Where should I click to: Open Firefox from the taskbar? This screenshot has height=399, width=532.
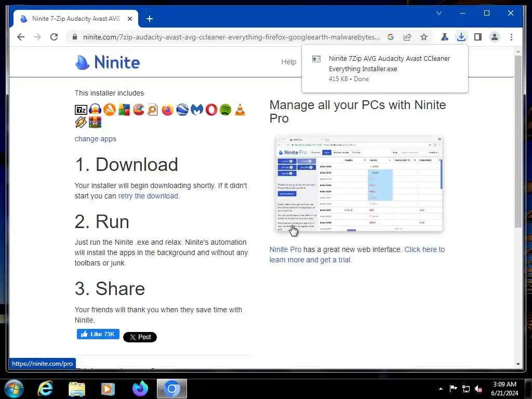click(x=140, y=389)
